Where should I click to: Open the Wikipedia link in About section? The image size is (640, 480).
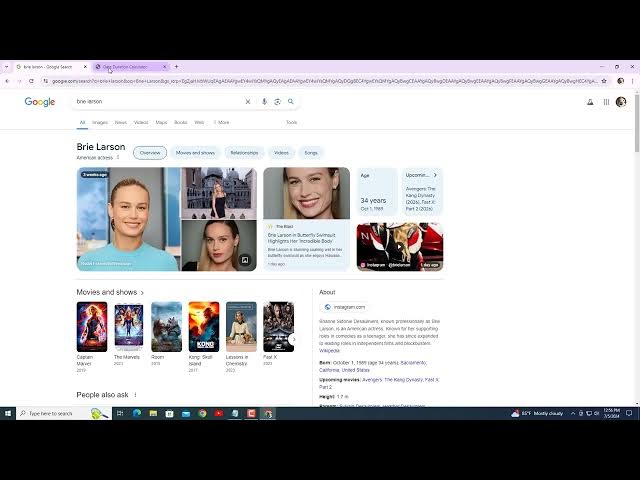pyautogui.click(x=329, y=351)
